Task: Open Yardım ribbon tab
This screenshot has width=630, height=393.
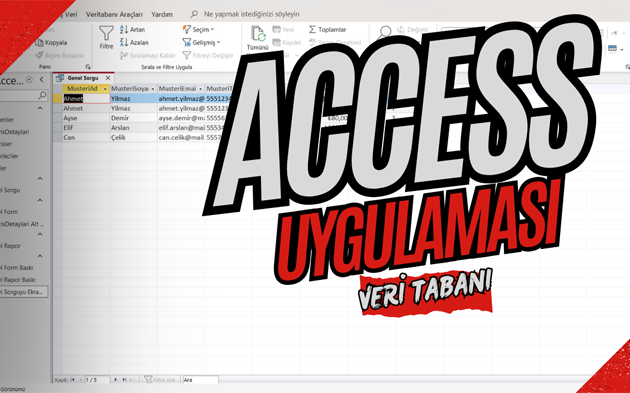Action: click(x=162, y=14)
